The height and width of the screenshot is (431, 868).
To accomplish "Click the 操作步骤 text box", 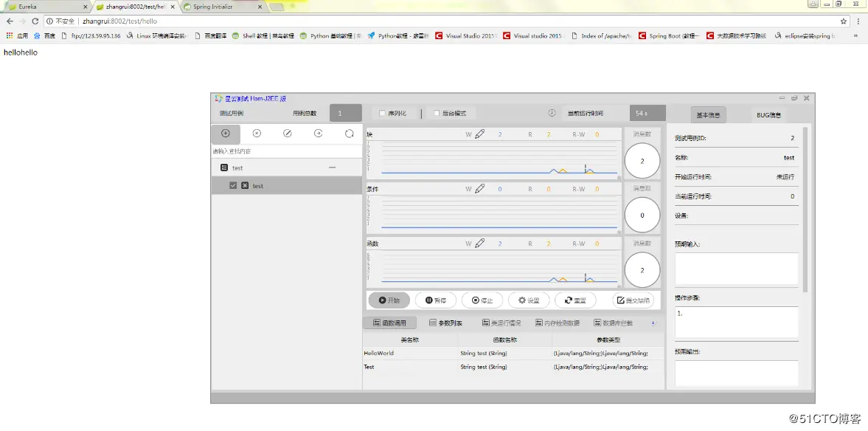I will tap(736, 323).
